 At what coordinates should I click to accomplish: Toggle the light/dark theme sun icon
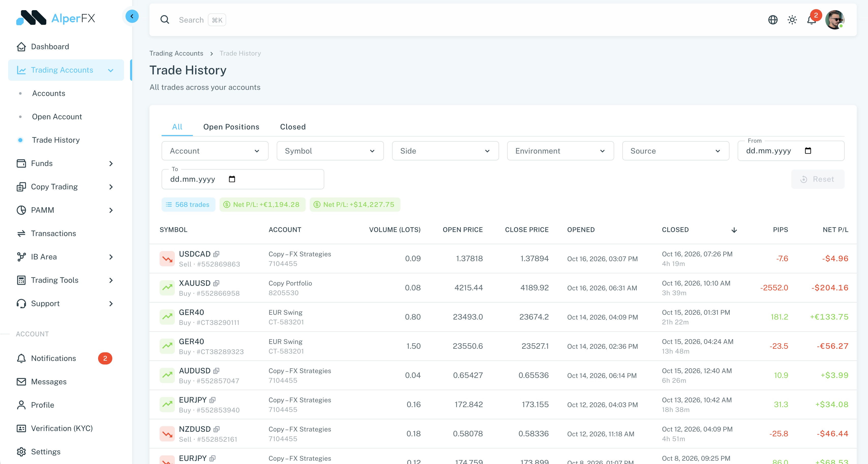pos(792,20)
